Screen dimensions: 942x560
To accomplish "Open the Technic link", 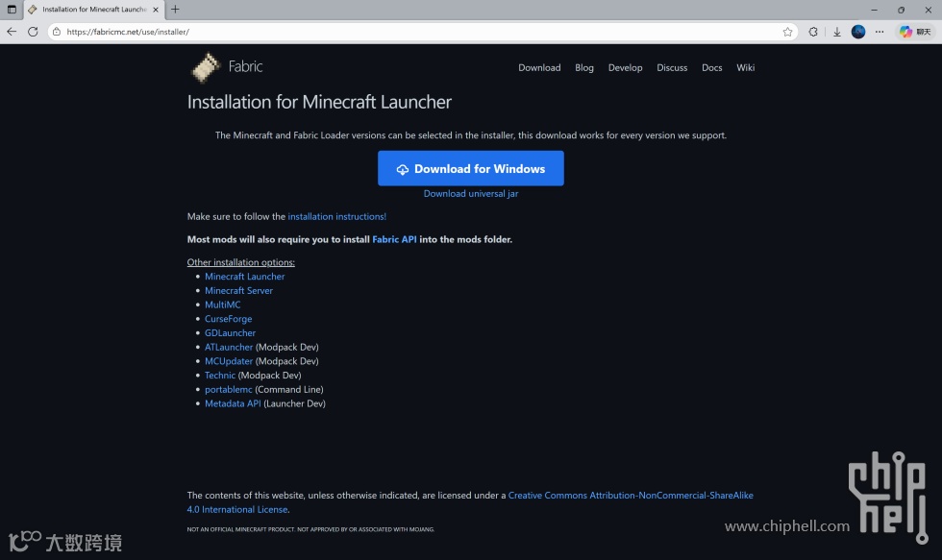I will (220, 376).
